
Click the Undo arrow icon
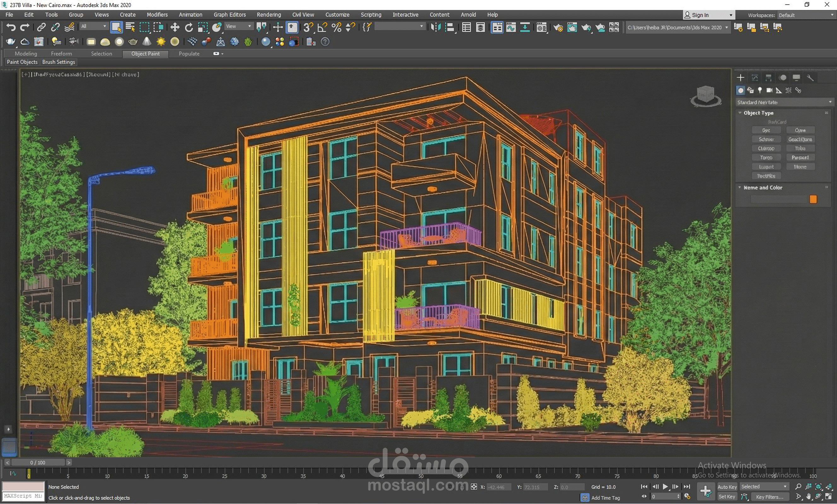coord(11,27)
